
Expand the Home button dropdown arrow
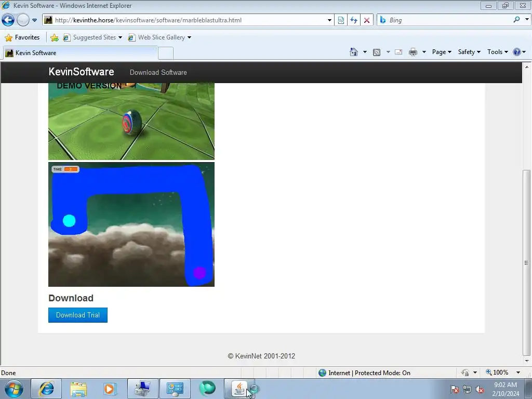[x=365, y=52]
